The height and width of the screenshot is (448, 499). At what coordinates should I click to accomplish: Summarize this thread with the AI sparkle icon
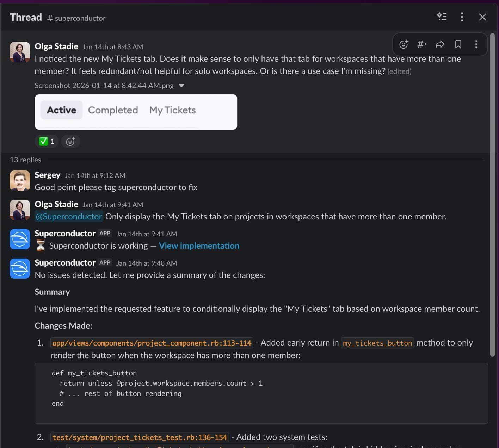tap(442, 17)
